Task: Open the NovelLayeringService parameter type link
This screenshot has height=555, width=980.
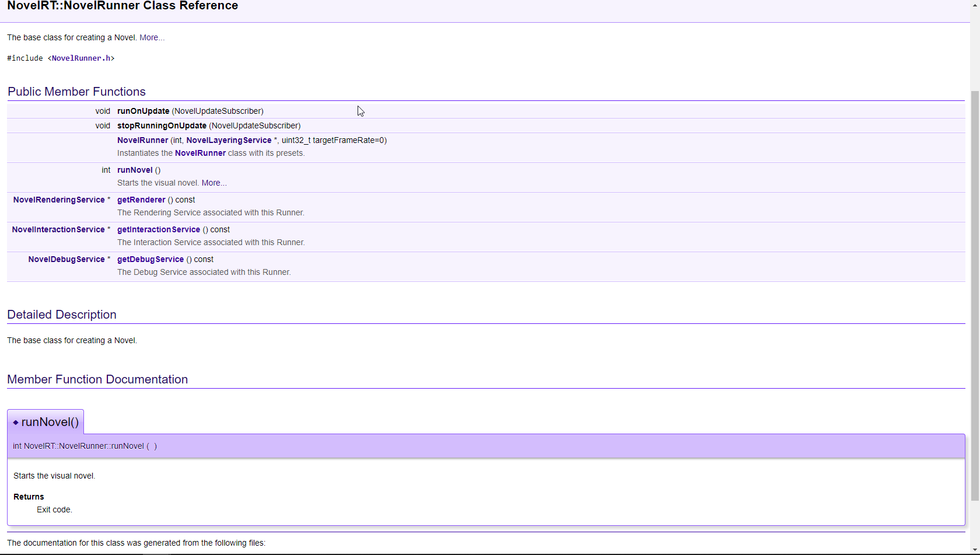Action: (228, 140)
